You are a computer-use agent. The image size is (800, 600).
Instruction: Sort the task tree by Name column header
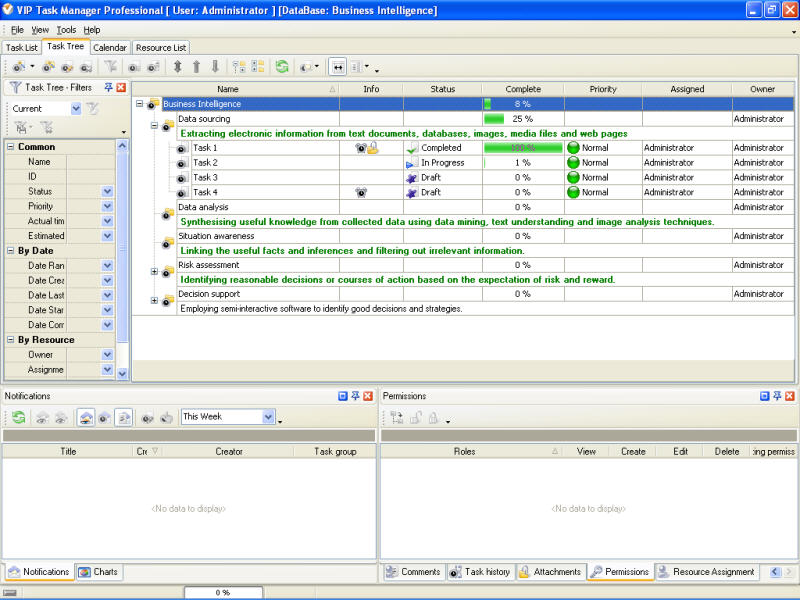click(236, 89)
